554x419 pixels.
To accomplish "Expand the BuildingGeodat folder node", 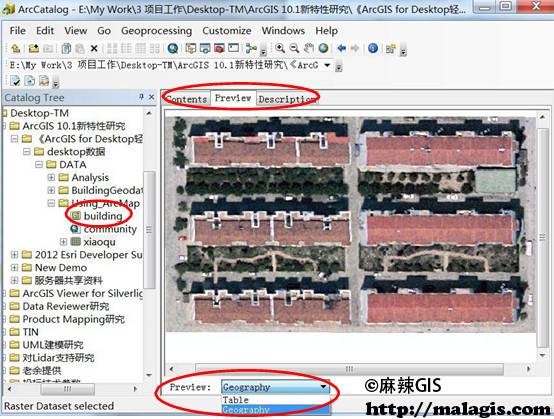I will 51,190.
